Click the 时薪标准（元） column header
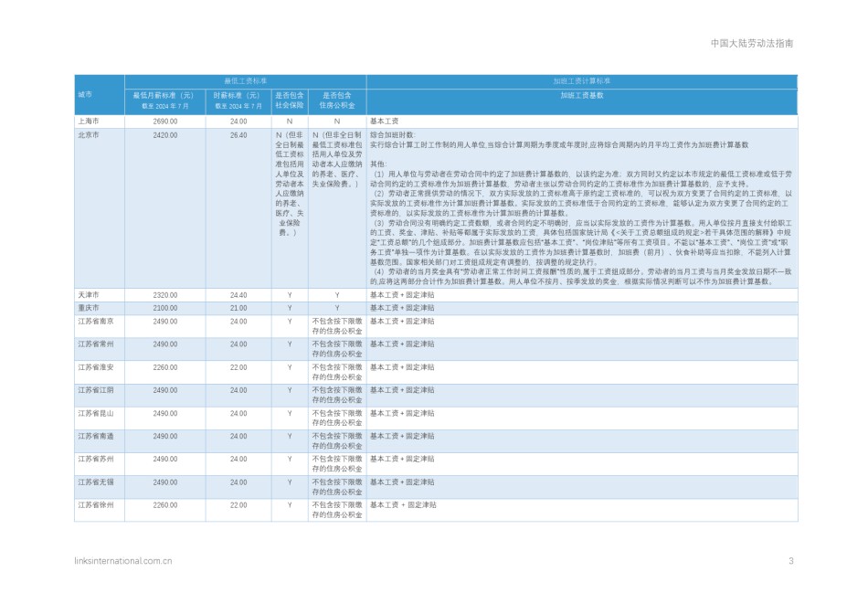Image resolution: width=868 pixels, height=614 pixels. tap(238, 101)
